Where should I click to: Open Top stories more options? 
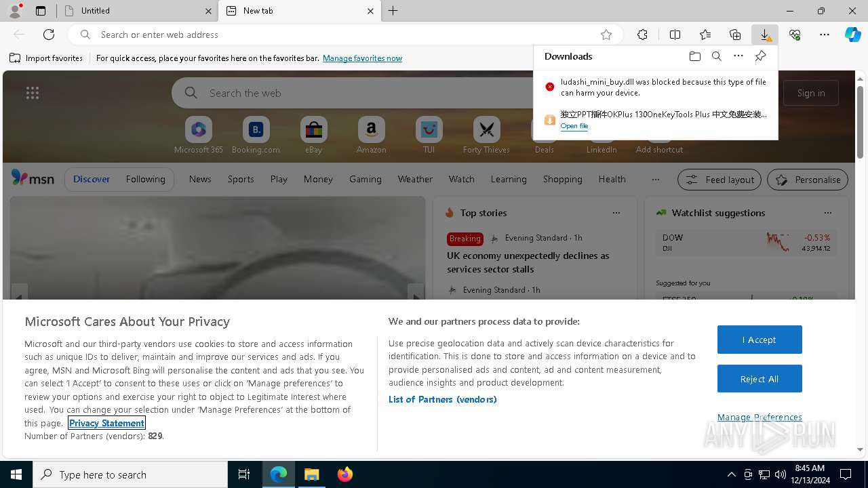tap(616, 213)
